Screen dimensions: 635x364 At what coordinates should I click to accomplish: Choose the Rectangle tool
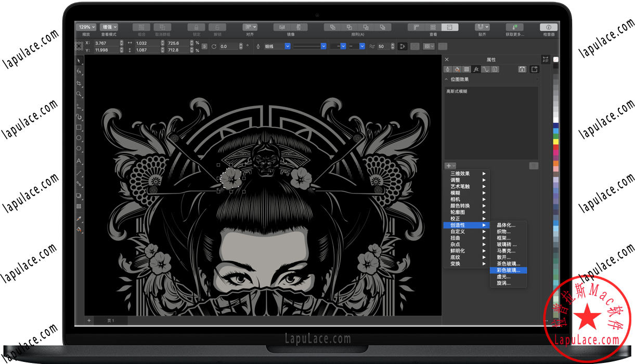tap(79, 127)
